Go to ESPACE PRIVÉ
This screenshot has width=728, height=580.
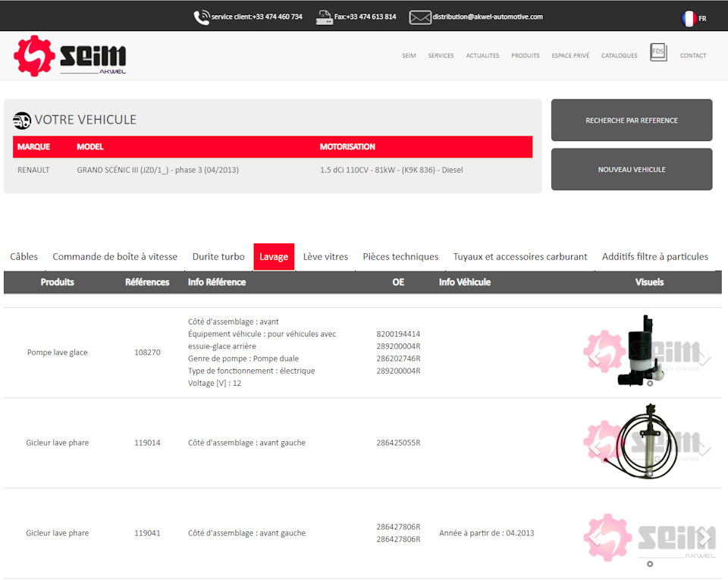tap(570, 55)
